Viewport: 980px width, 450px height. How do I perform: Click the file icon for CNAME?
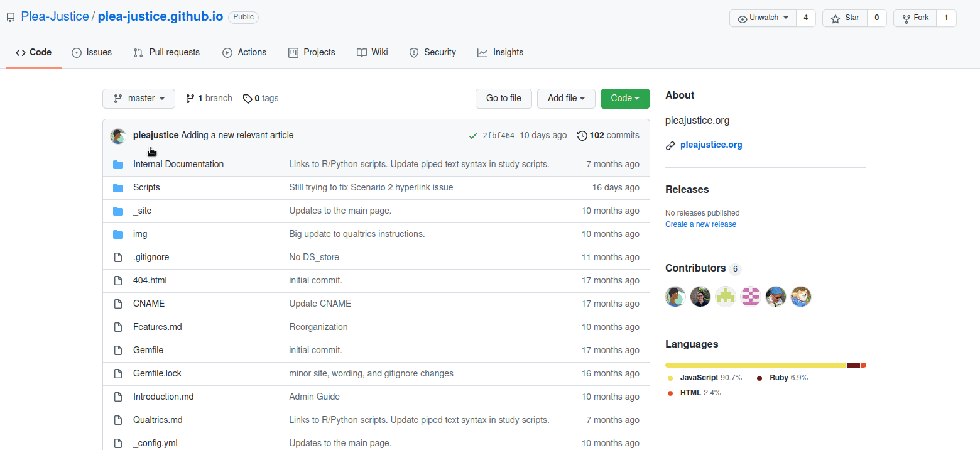pyautogui.click(x=118, y=304)
